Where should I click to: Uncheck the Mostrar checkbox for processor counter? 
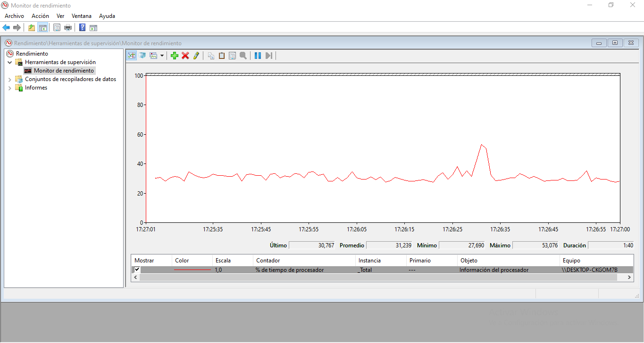tap(137, 270)
